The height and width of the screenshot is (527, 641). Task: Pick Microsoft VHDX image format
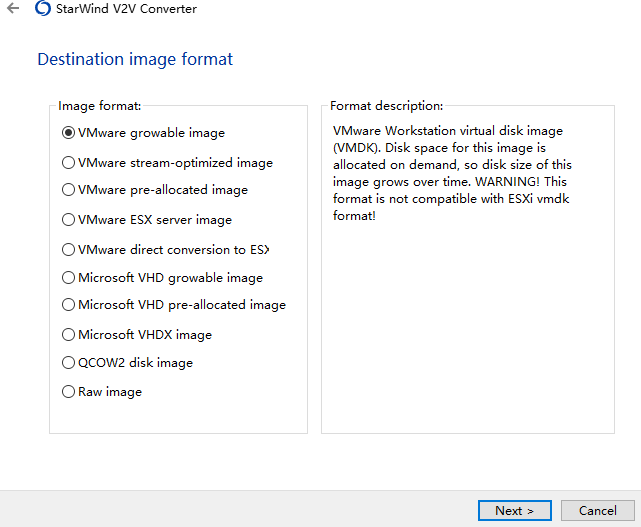pyautogui.click(x=137, y=334)
